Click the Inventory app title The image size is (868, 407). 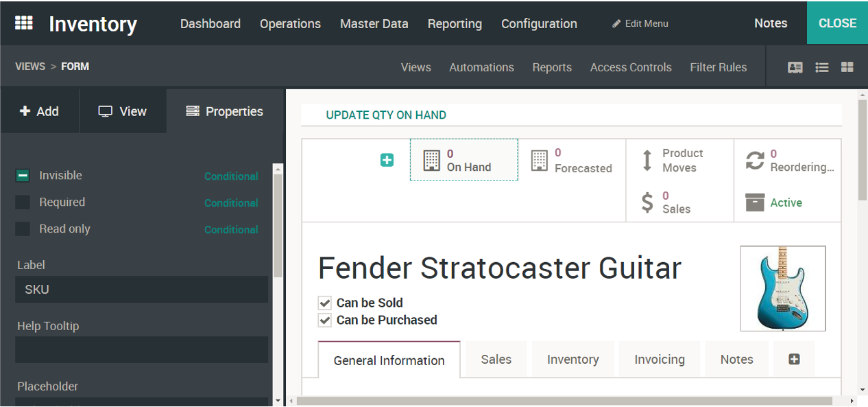coord(93,23)
